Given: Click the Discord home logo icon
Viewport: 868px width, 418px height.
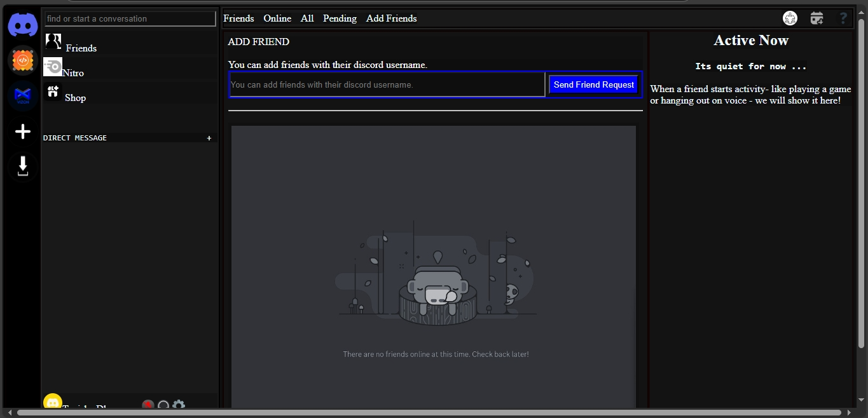Looking at the screenshot, I should pos(22,25).
